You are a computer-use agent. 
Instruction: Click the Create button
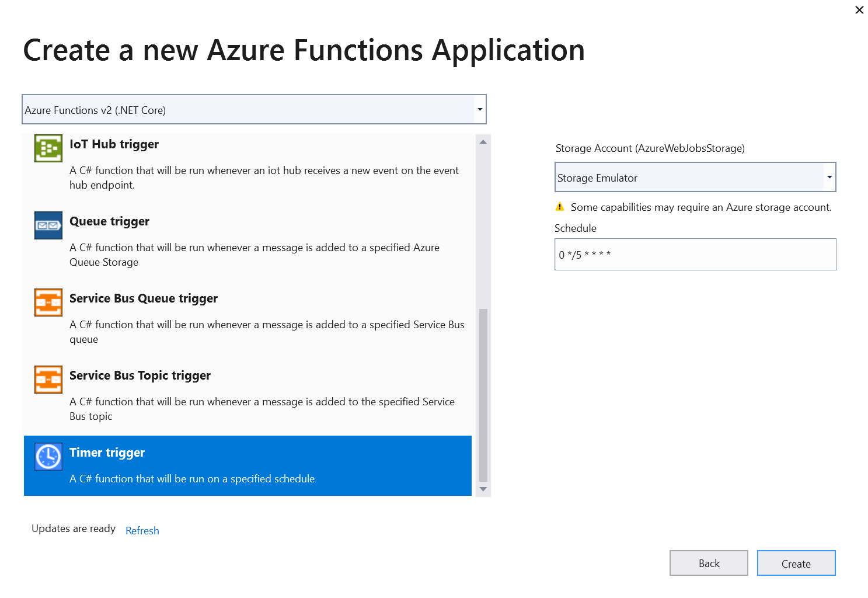coord(796,563)
